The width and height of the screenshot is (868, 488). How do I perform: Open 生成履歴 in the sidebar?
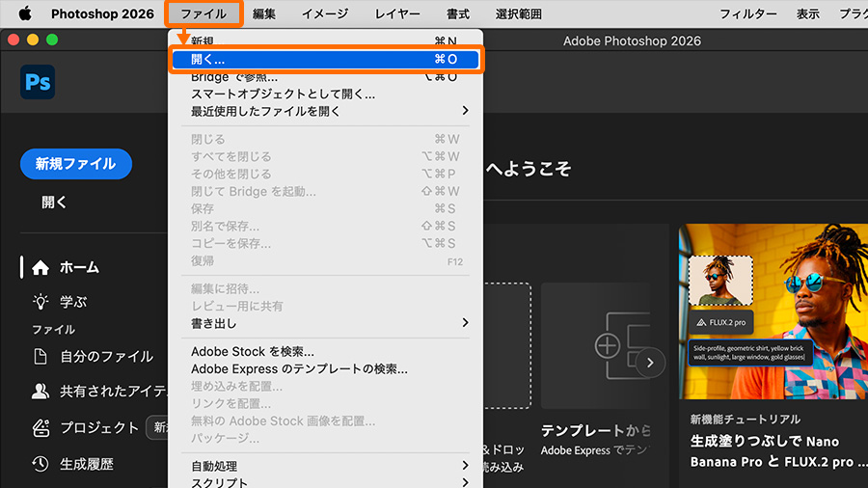tap(87, 464)
